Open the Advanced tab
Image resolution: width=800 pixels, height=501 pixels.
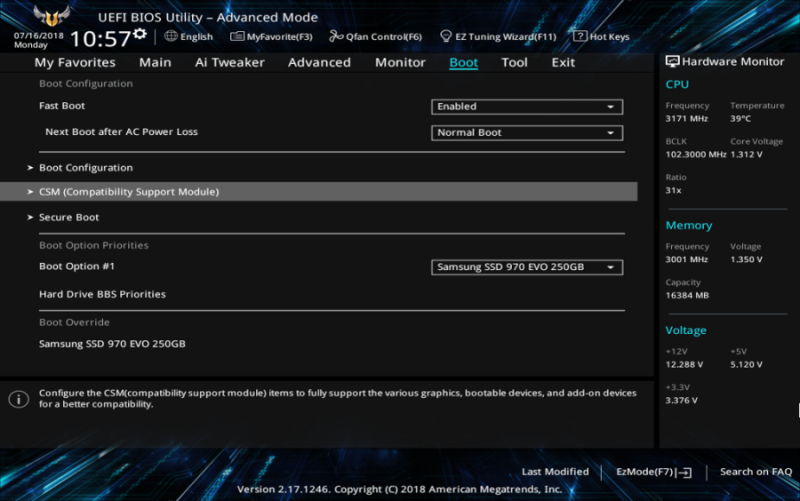coord(319,62)
